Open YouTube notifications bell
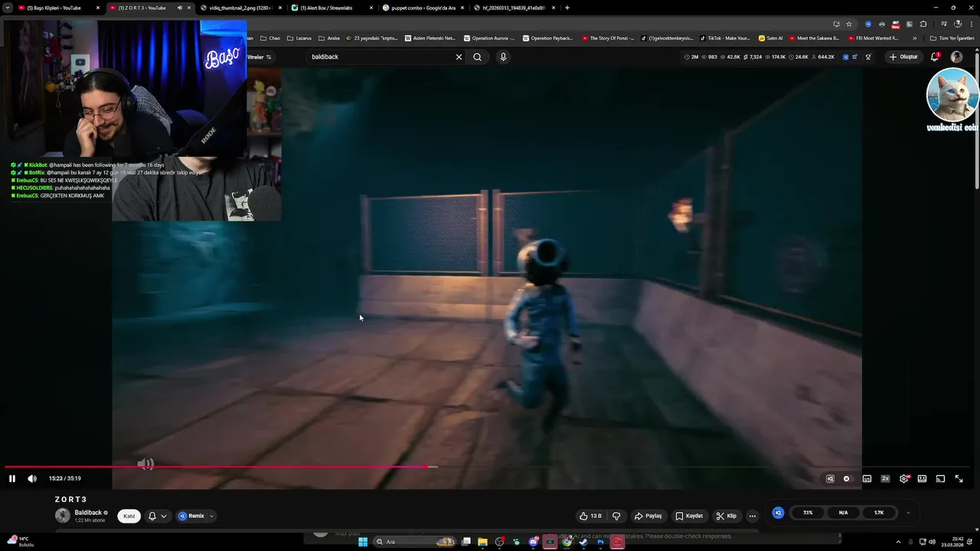980x551 pixels. pos(935,57)
